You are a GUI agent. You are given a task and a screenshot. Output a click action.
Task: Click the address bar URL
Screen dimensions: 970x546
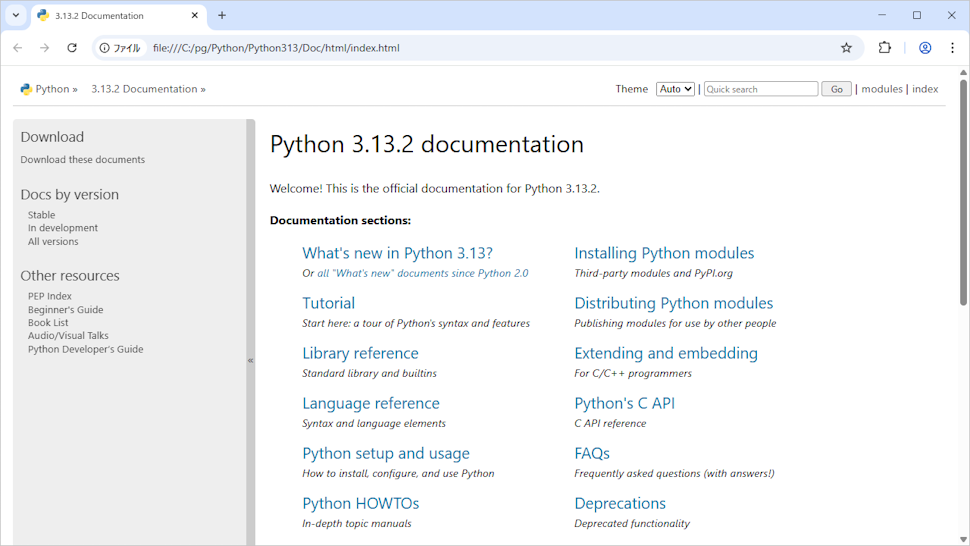[276, 48]
